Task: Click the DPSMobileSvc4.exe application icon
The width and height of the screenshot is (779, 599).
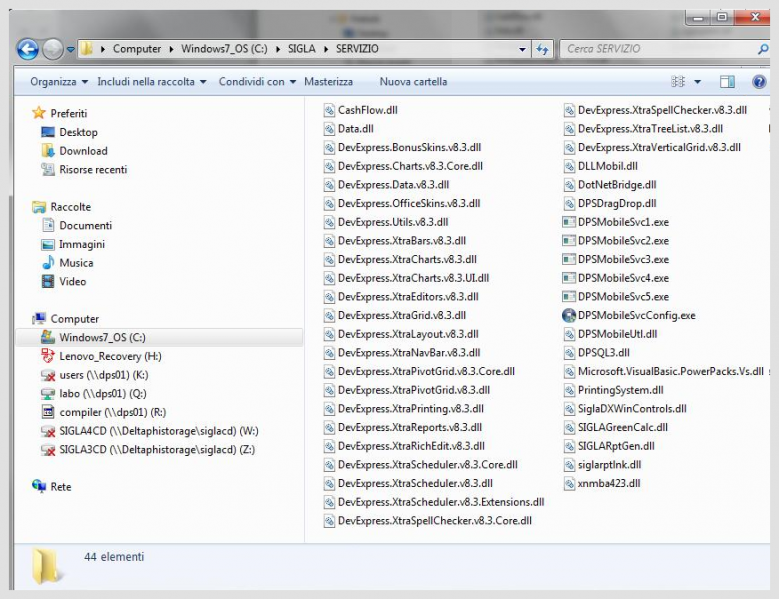Action: (x=569, y=278)
